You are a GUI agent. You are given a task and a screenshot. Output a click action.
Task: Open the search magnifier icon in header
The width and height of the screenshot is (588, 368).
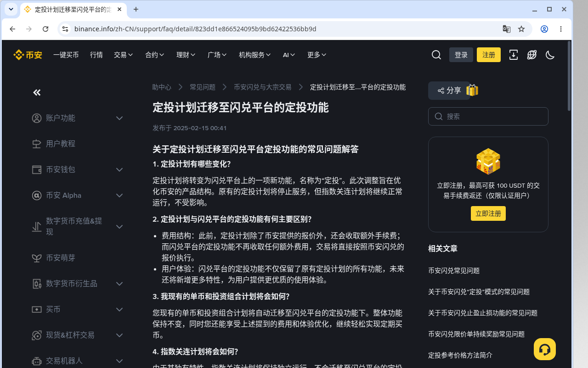coord(436,55)
